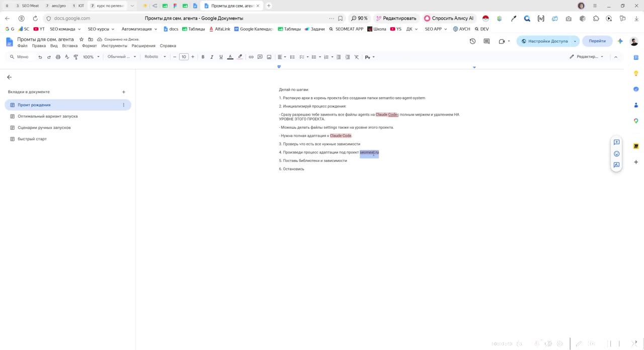Open Google Keep in side panel
The image size is (644, 350).
click(636, 73)
